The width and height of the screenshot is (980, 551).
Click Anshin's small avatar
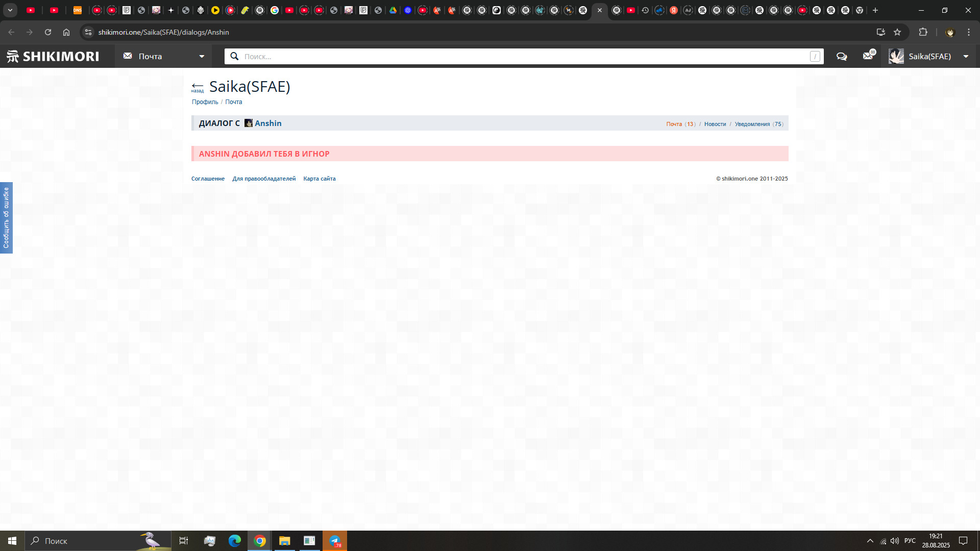249,123
